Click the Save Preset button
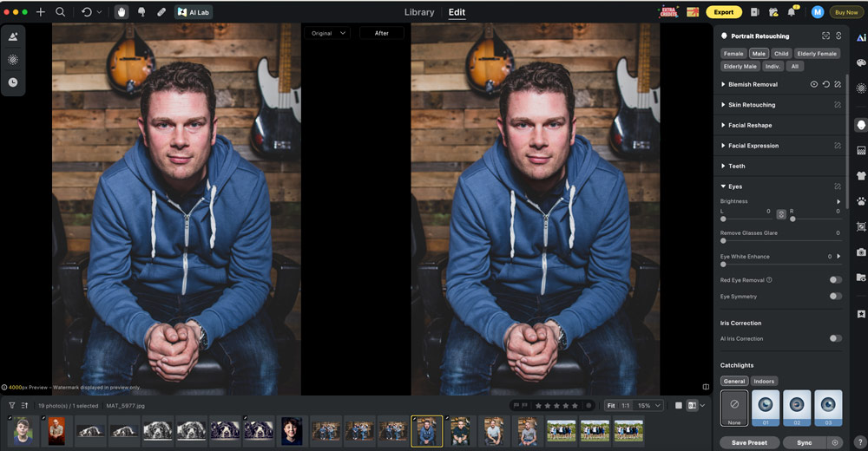Image resolution: width=868 pixels, height=451 pixels. click(750, 442)
